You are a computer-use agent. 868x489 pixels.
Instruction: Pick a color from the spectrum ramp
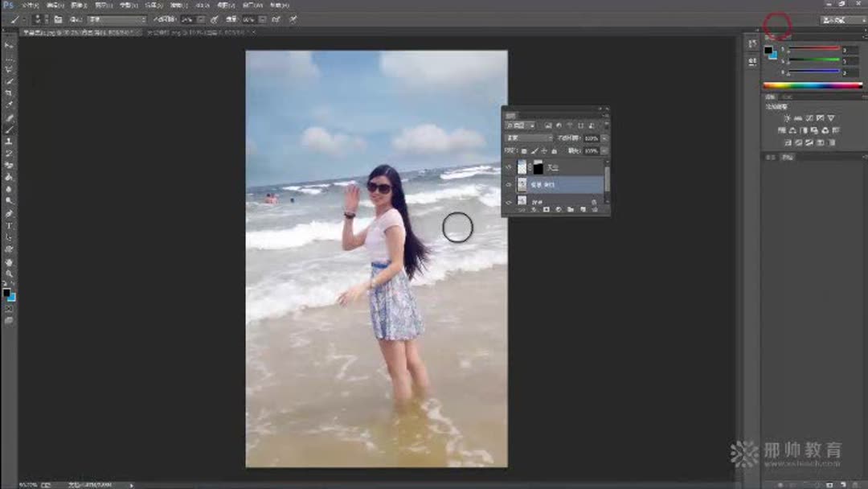[x=812, y=84]
